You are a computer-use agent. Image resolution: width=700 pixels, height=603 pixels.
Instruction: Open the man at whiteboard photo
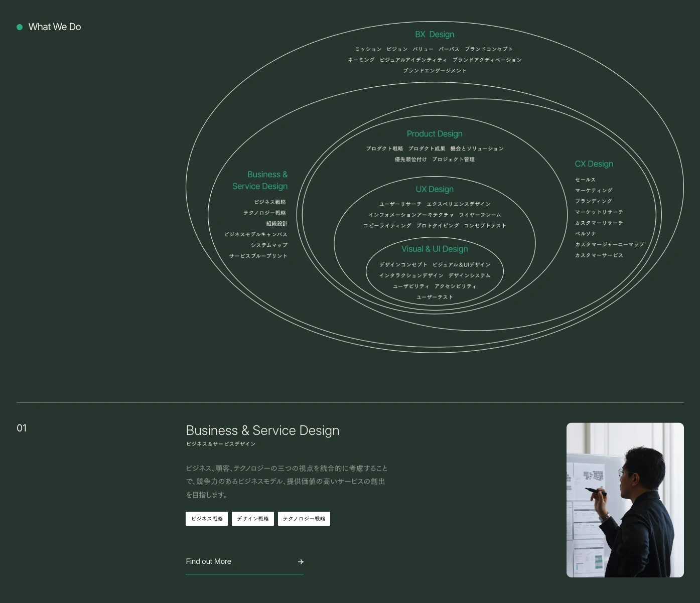(x=625, y=500)
